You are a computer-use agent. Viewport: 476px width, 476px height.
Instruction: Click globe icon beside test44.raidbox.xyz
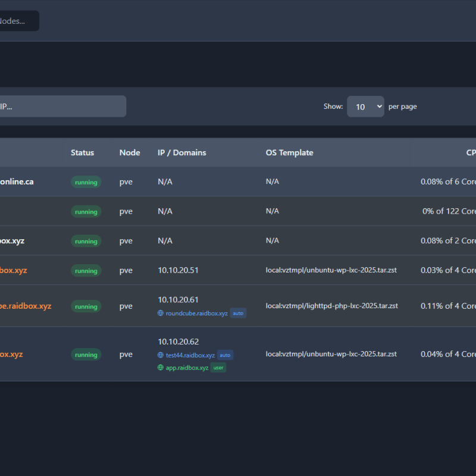tap(161, 355)
